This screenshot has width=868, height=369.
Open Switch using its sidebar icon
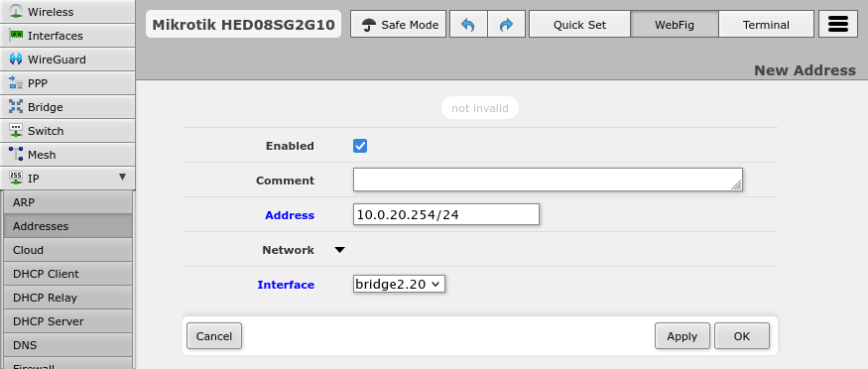pos(16,131)
